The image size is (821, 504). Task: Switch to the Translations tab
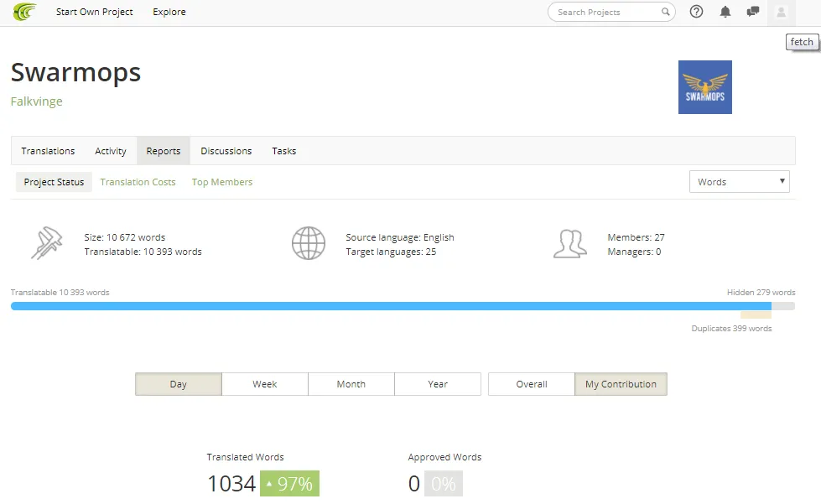(48, 151)
